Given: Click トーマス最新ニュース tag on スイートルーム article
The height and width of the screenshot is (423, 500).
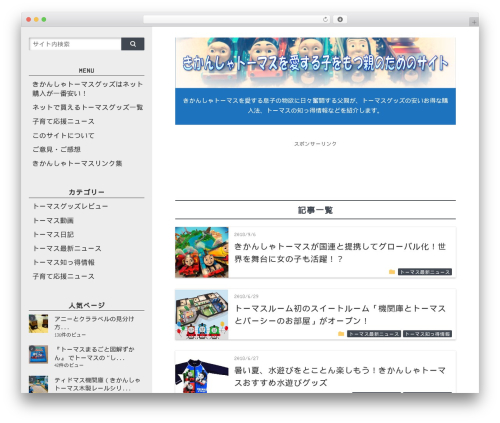Looking at the screenshot, I should [374, 334].
